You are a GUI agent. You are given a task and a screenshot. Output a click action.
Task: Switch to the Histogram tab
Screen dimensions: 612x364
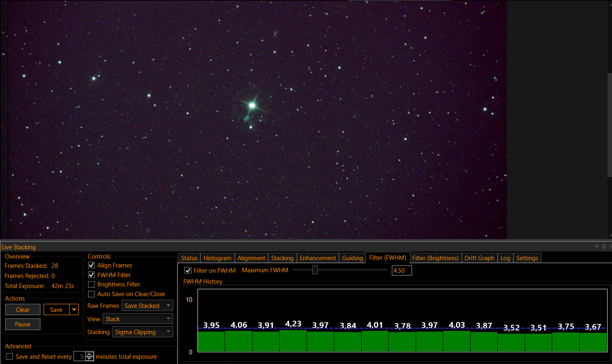click(217, 258)
